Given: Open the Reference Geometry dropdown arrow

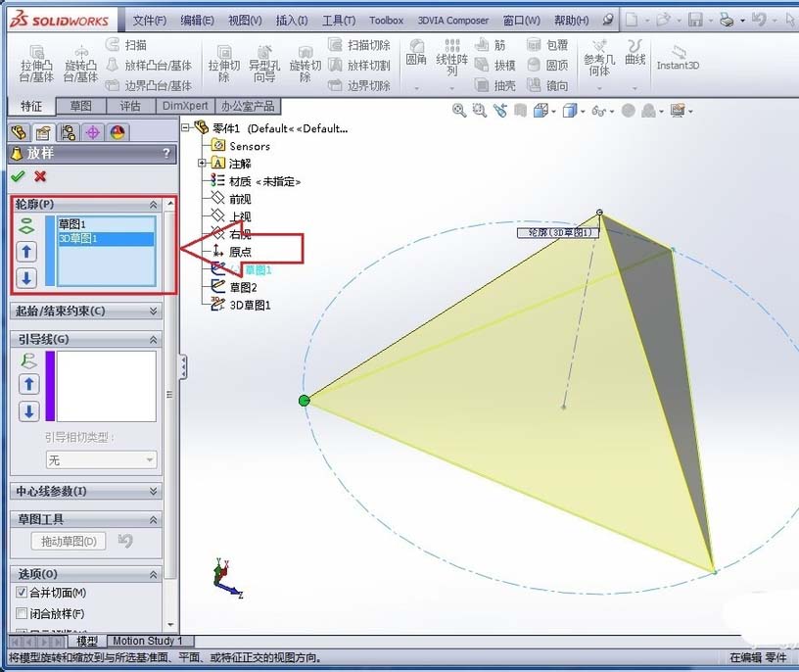Looking at the screenshot, I should pyautogui.click(x=599, y=86).
